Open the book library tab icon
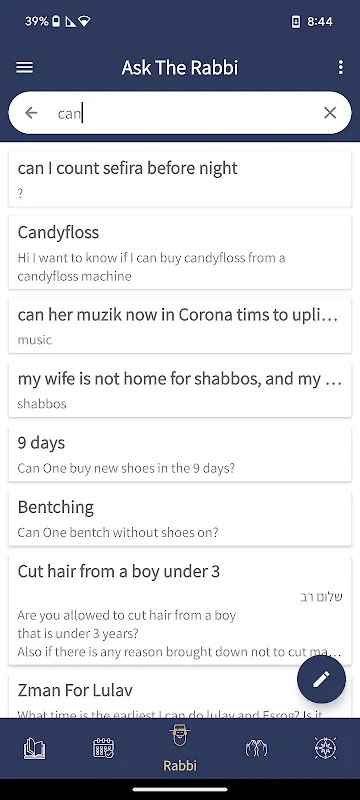The width and height of the screenshot is (360, 800). pyautogui.click(x=34, y=748)
